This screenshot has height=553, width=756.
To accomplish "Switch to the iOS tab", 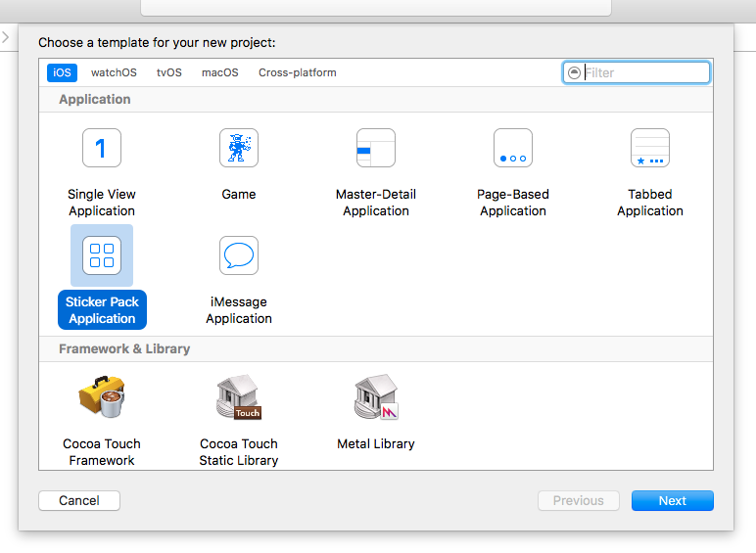I will (x=62, y=72).
